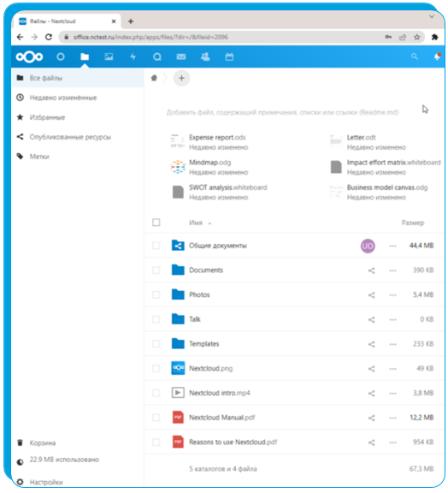Open more actions for Nextcloud Manual.pdf
Screen dimensions: 448x493
pos(392,418)
